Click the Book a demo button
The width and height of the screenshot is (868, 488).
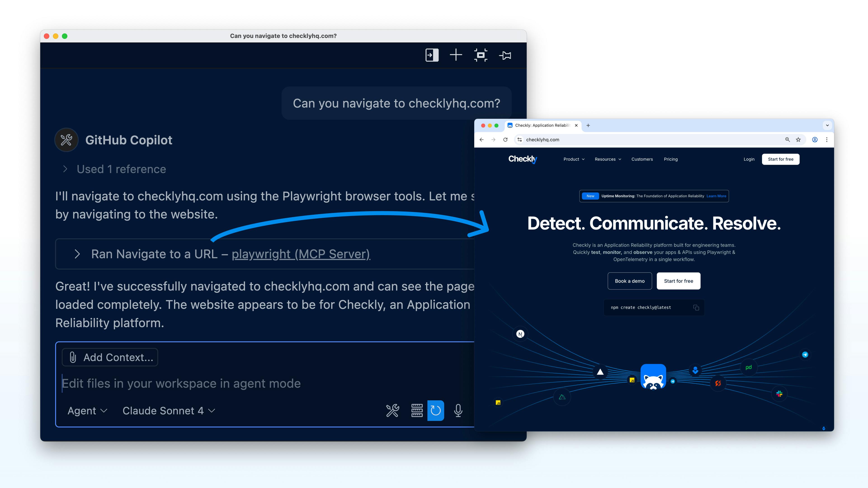[630, 281]
